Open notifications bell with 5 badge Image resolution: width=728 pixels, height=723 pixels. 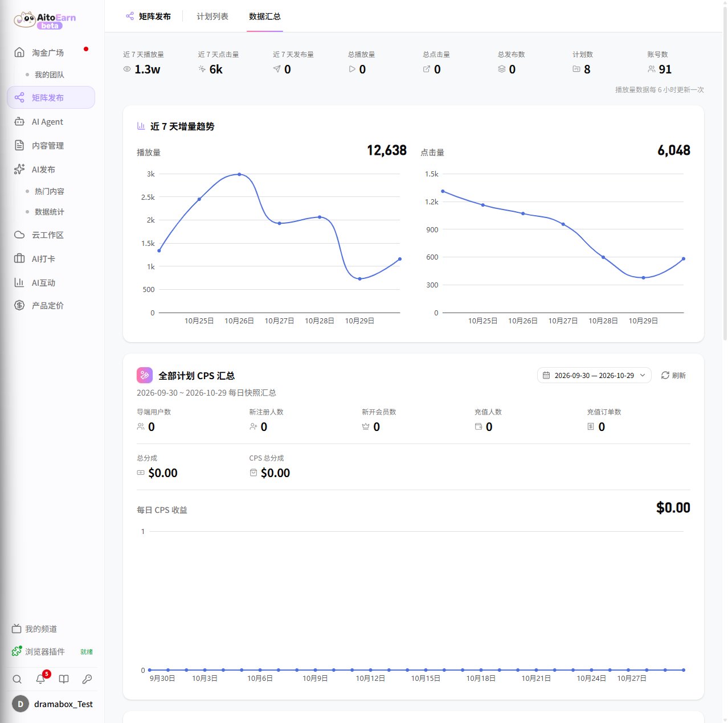click(x=41, y=678)
